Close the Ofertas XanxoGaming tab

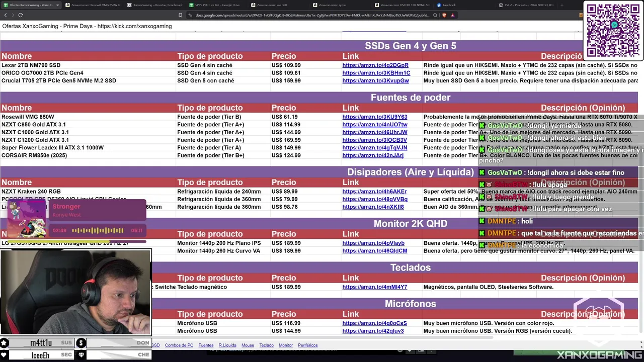click(57, 5)
